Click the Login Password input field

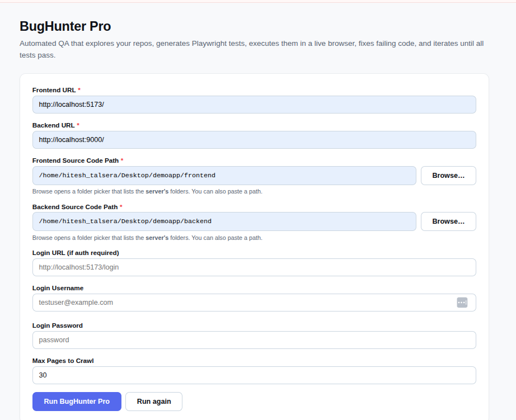click(254, 340)
